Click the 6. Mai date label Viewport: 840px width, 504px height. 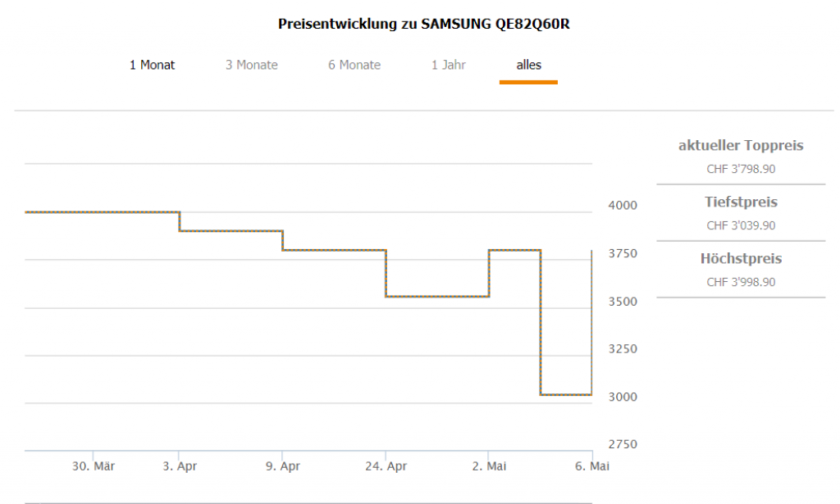(x=591, y=465)
